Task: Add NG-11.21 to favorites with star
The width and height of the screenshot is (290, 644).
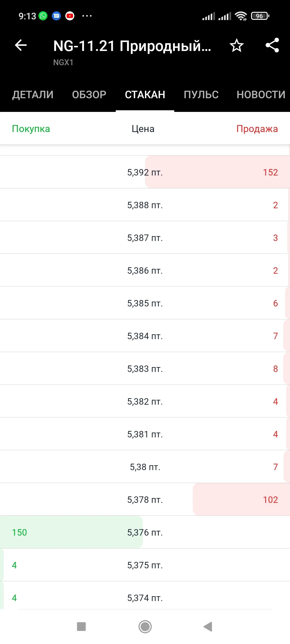Action: pyautogui.click(x=237, y=45)
